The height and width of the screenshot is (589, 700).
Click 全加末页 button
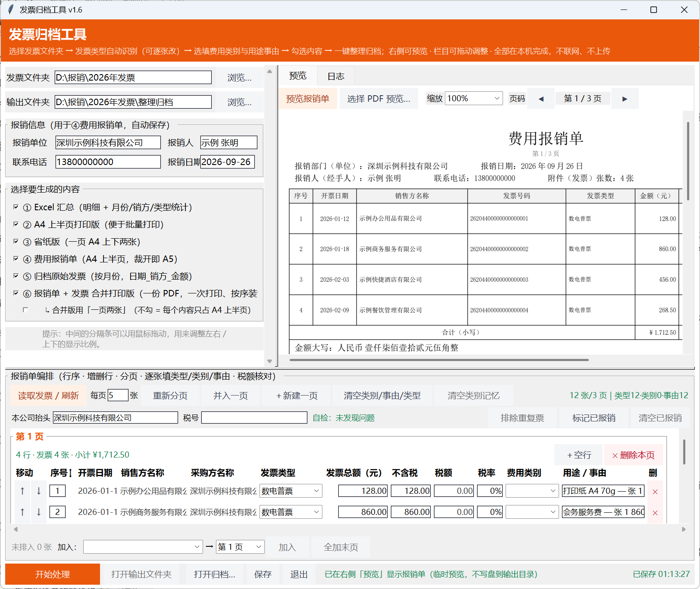tap(341, 547)
